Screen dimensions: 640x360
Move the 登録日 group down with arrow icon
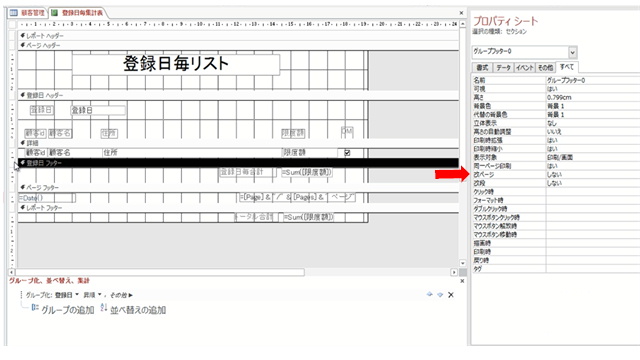click(x=440, y=294)
